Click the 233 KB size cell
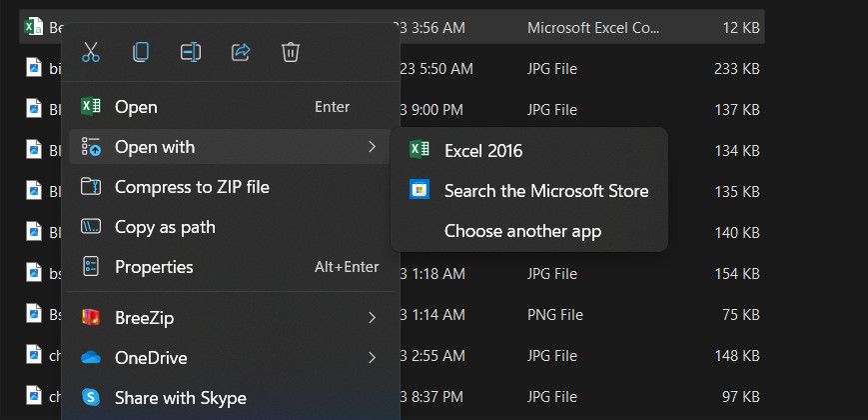This screenshot has height=420, width=868. coord(737,69)
